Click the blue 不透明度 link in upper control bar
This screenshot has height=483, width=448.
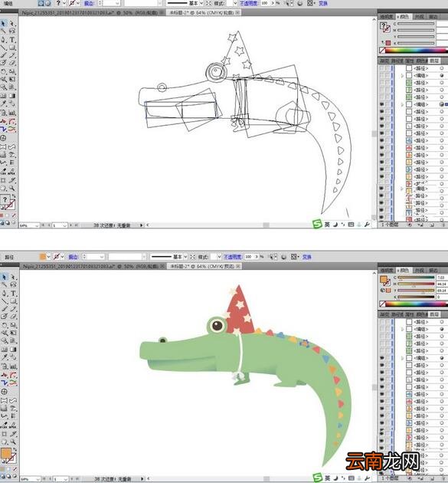point(250,3)
